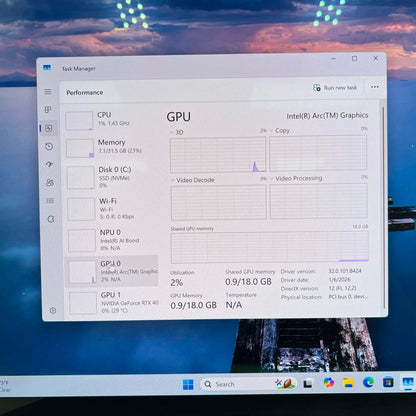The width and height of the screenshot is (416, 416).
Task: Select the GPU 0 Intel Arc entry
Action: [x=111, y=271]
